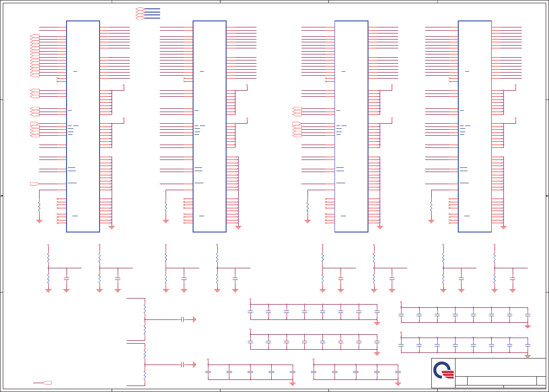The width and height of the screenshot is (549, 392).
Task: Select the horizontal capacitor on the upper divider network
Action: [x=182, y=319]
